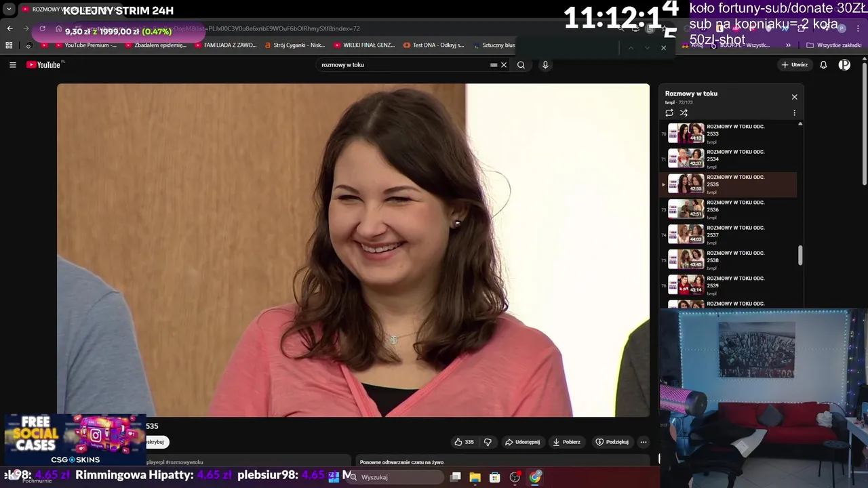
Task: Click the Pobierz download button
Action: coord(566,442)
